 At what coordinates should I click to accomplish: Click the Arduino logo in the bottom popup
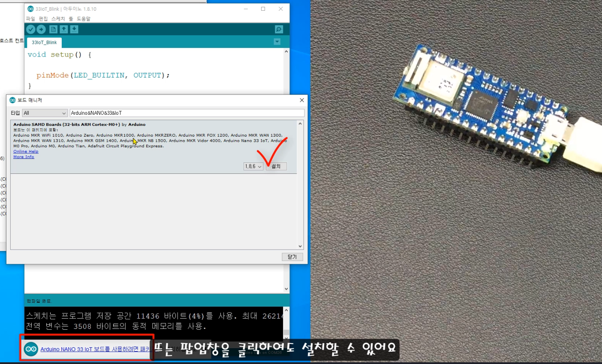31,349
